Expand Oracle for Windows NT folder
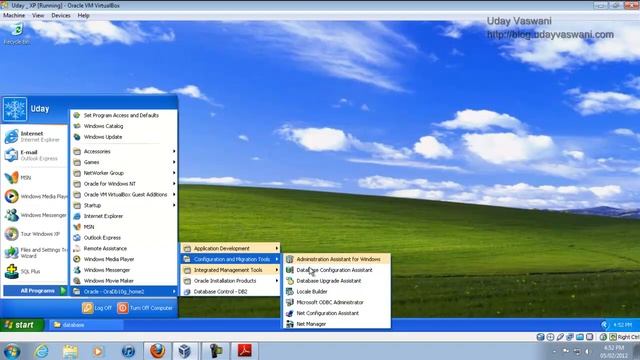 coord(124,184)
